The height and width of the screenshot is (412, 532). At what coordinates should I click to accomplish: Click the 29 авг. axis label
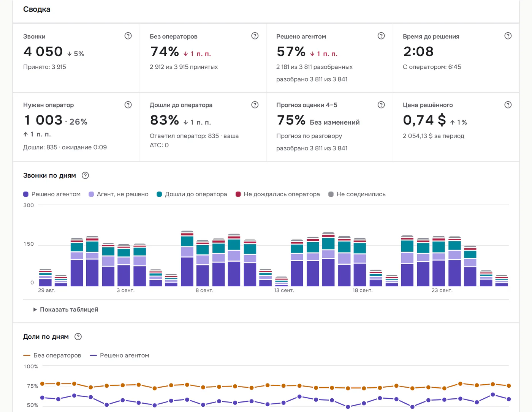pos(47,290)
